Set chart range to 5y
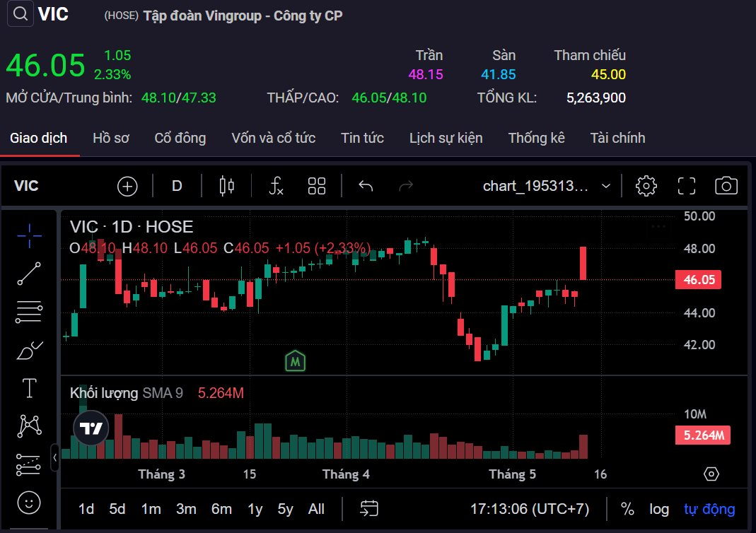Viewport: 756px width, 533px height. 286,509
